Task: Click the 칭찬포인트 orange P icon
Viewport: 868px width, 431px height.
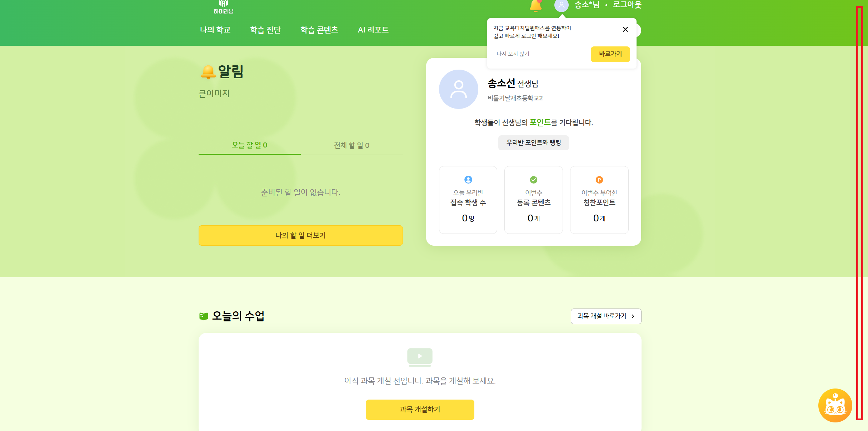Action: coord(599,180)
